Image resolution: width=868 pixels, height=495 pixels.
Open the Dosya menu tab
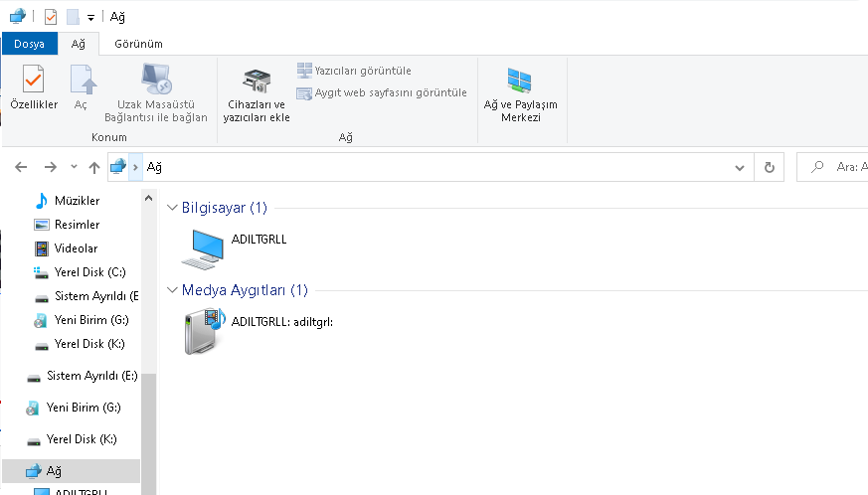tap(30, 44)
